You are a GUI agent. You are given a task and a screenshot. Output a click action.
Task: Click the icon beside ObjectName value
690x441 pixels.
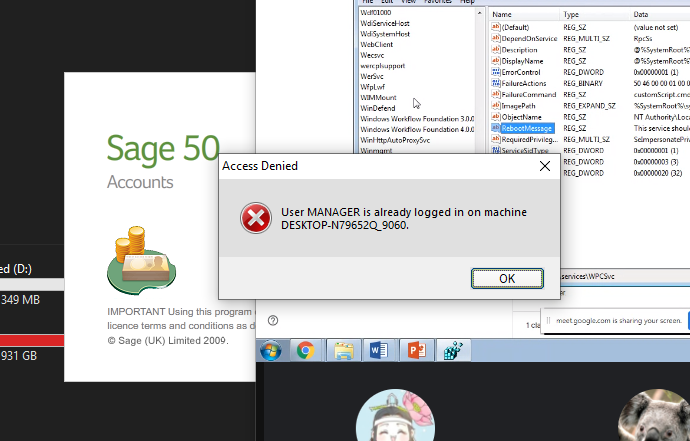point(495,117)
